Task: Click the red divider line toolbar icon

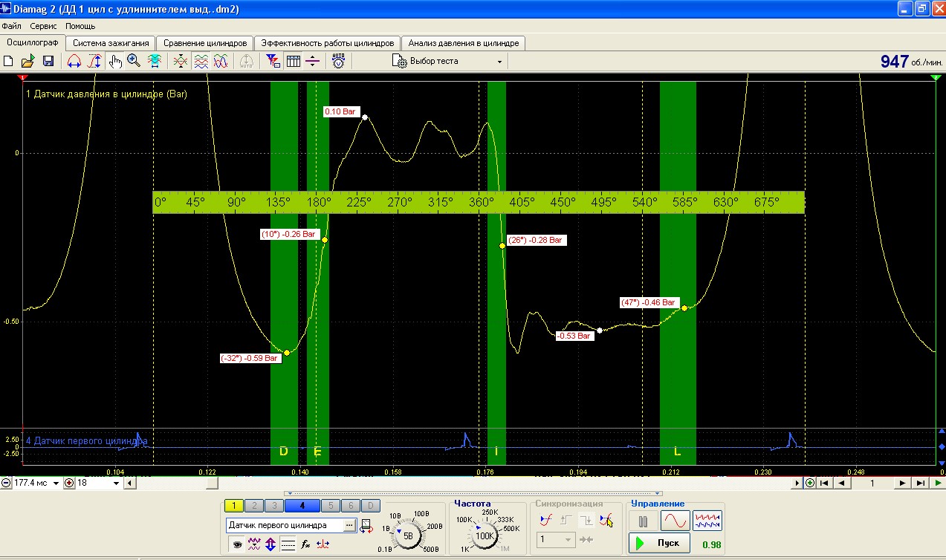Action: 313,62
